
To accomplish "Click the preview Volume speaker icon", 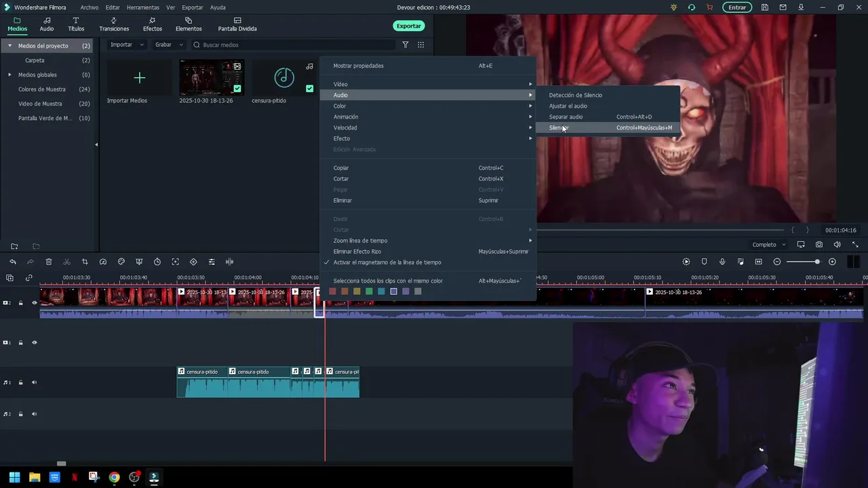I will (837, 245).
